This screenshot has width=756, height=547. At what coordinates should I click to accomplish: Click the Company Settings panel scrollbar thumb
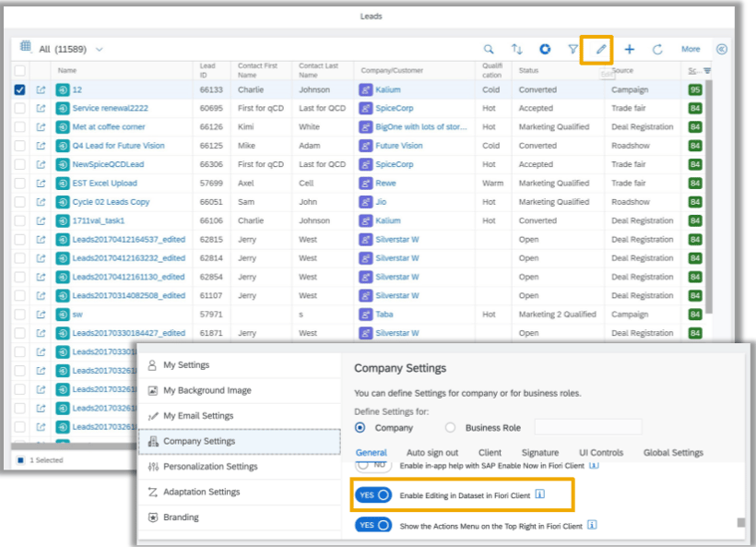(x=741, y=522)
